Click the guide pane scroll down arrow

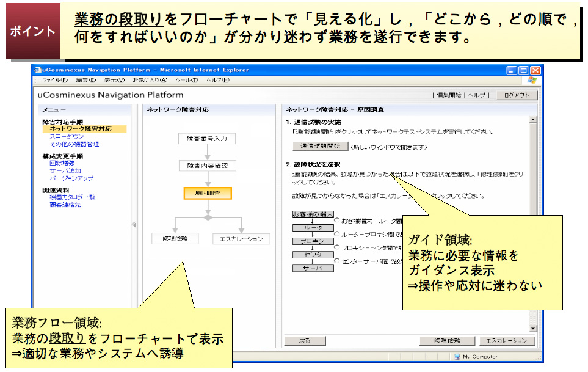533,329
